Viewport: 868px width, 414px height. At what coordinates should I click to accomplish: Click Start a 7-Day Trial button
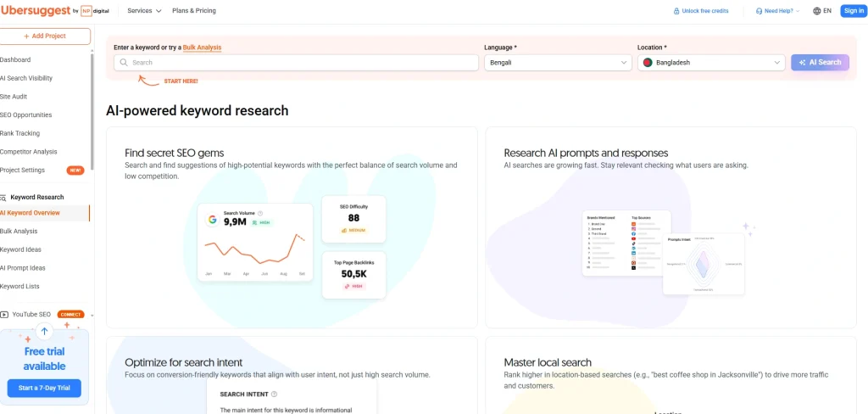(x=44, y=388)
